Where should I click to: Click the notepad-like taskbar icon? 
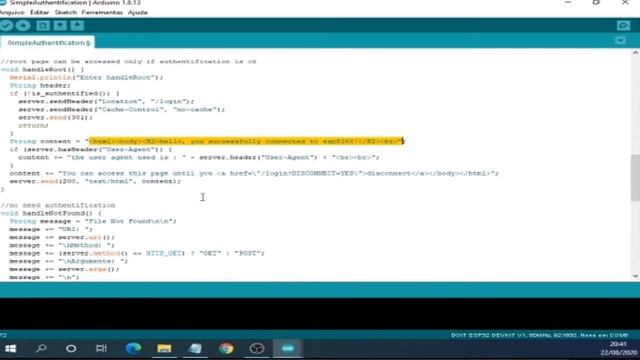[x=195, y=349]
